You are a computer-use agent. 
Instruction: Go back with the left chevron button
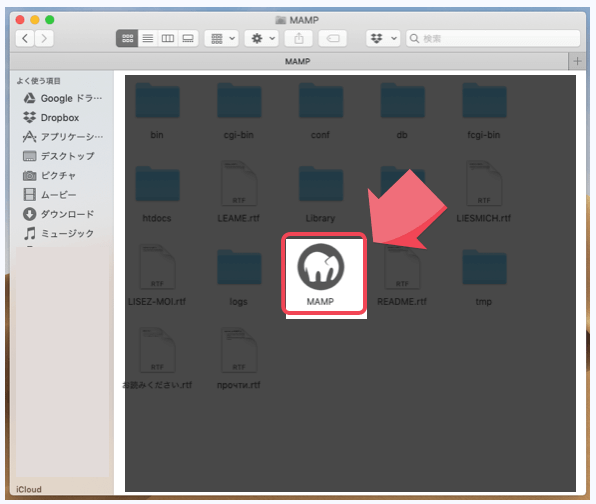(25, 38)
